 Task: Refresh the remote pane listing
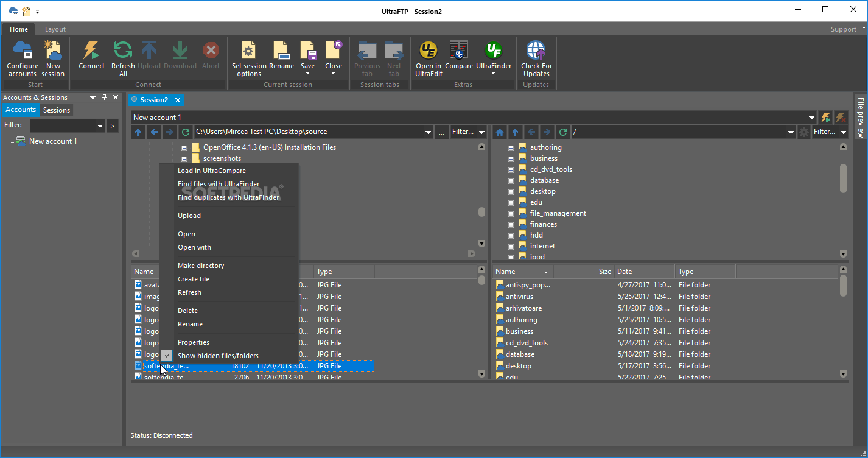(563, 132)
